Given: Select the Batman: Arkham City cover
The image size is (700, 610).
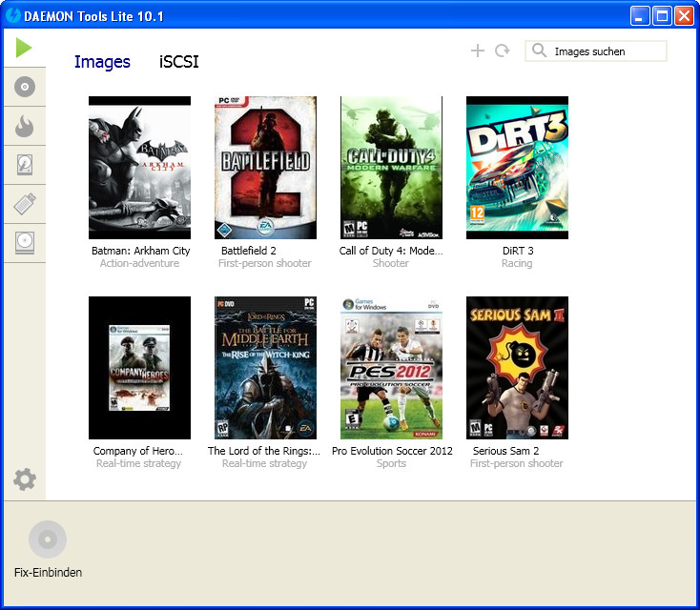Looking at the screenshot, I should click(139, 168).
